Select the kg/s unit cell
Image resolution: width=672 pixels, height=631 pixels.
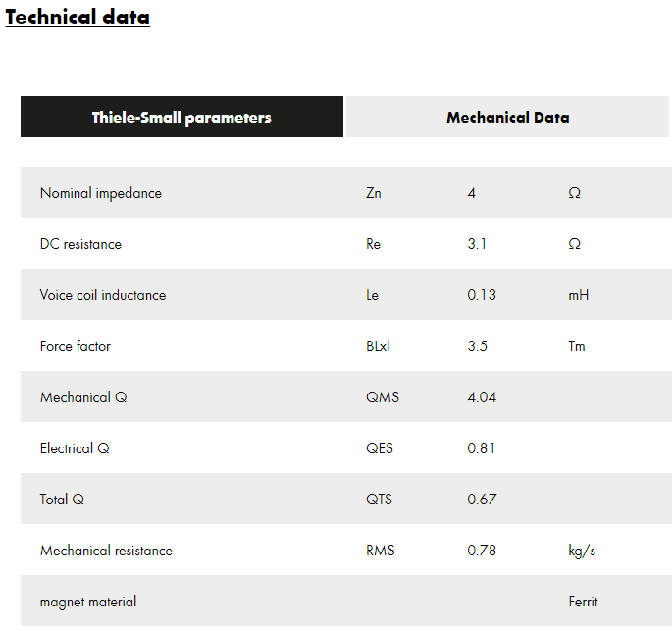click(x=582, y=551)
